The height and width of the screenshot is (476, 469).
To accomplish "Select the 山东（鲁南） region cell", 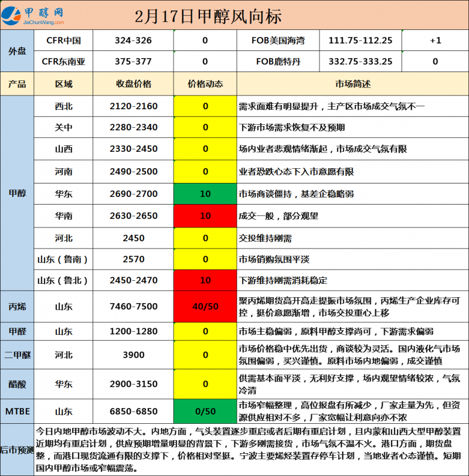I will click(63, 259).
